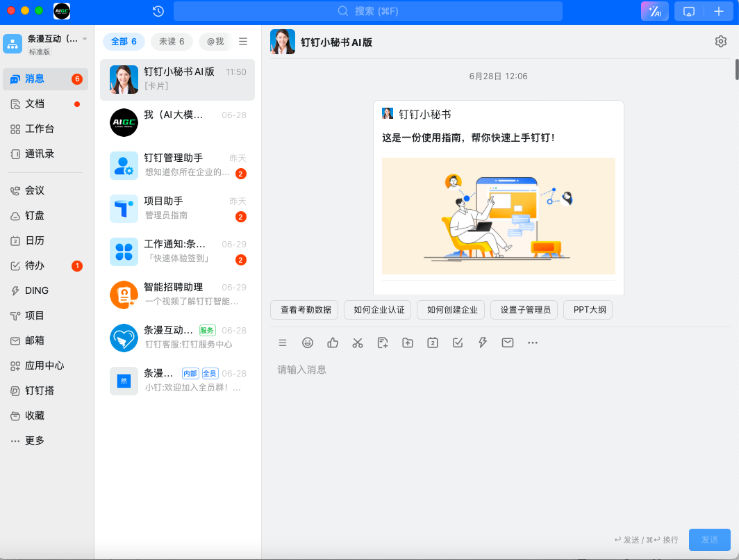Screen dimensions: 739x560
Task: Focus the 搜索 search field
Action: [368, 11]
